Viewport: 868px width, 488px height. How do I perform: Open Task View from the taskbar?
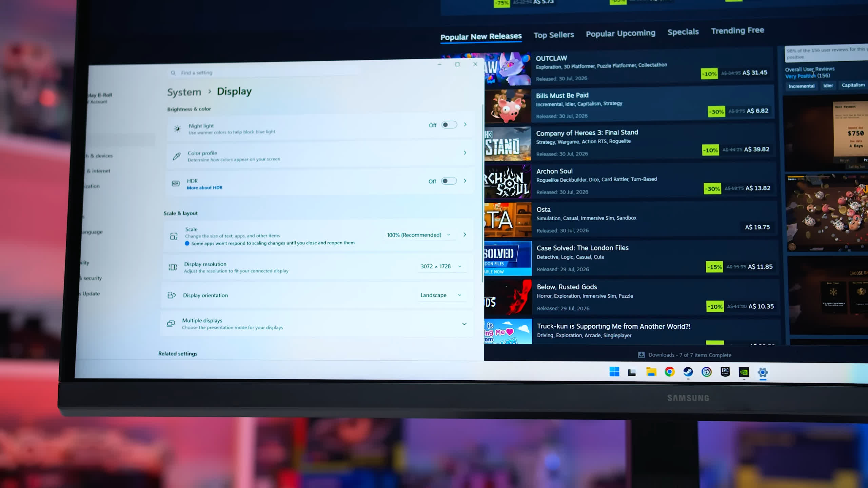632,372
